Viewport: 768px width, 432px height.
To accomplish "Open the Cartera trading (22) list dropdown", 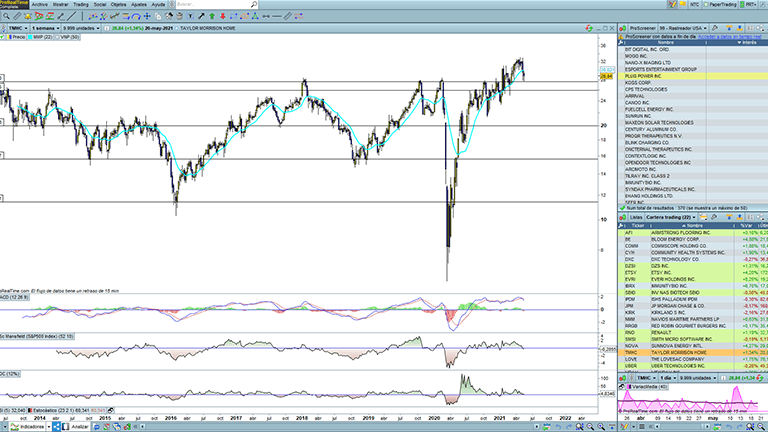I will pyautogui.click(x=671, y=217).
